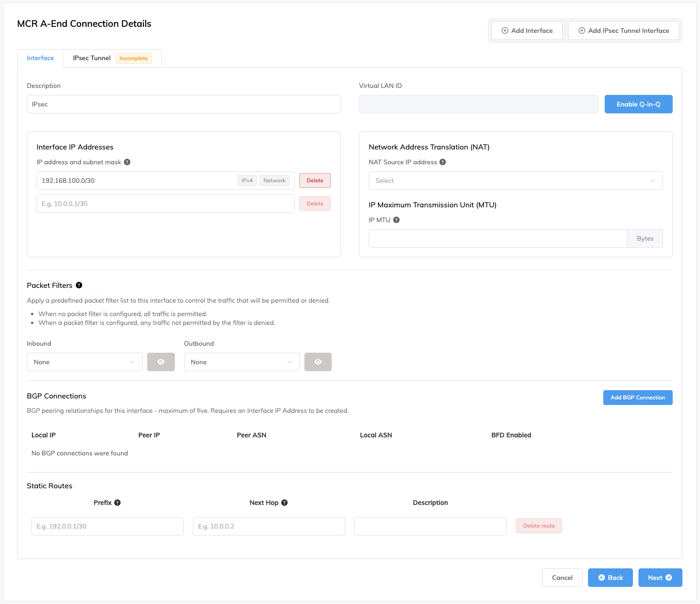
Task: Click the Delete route button in Static Routes
Action: (x=539, y=526)
